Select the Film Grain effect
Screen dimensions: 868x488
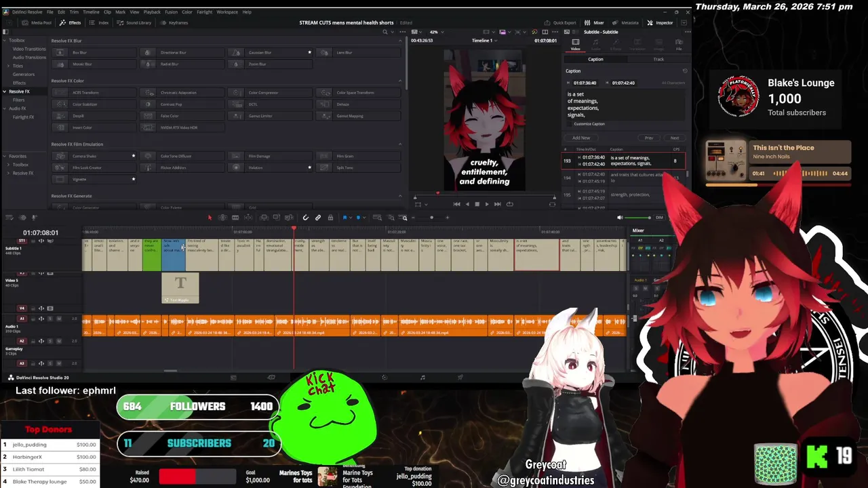point(358,156)
